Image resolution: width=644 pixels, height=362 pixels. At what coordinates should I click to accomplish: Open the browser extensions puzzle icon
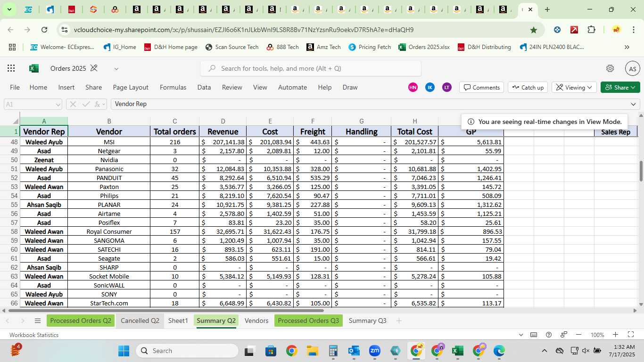(x=592, y=30)
